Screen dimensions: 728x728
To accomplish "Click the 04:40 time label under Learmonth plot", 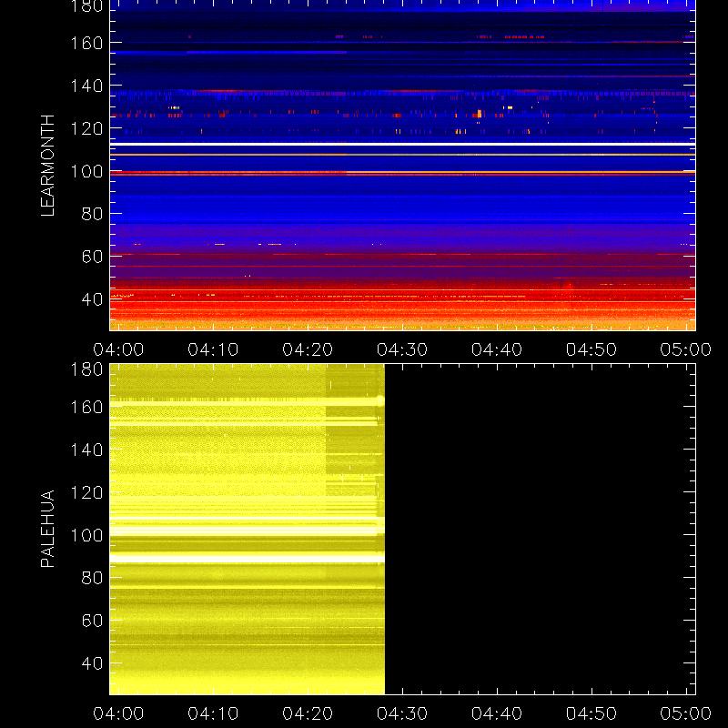I will [x=497, y=349].
